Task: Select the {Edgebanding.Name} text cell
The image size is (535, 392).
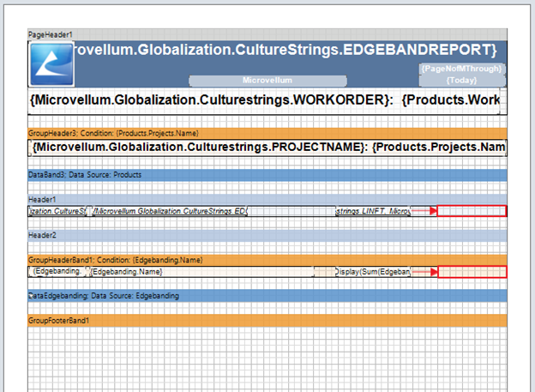Action: tap(201, 272)
